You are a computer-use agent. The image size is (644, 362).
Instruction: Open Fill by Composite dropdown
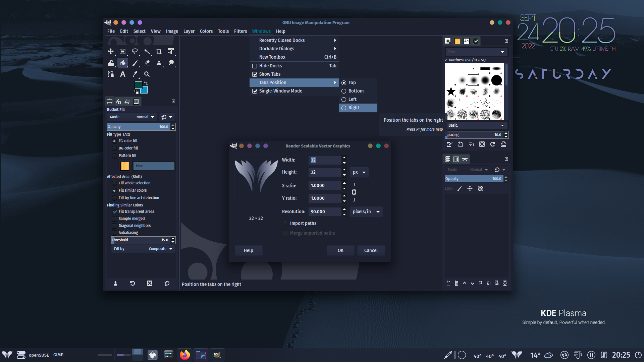point(143,249)
